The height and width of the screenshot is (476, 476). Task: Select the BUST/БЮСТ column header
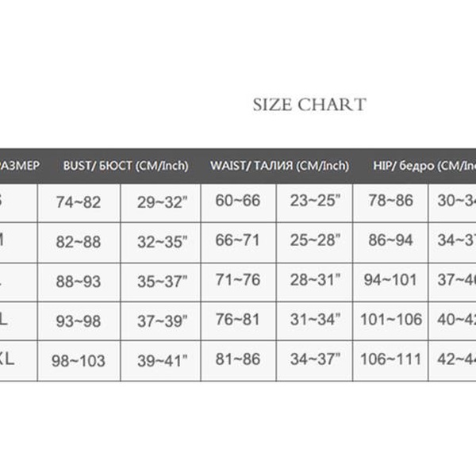point(125,166)
